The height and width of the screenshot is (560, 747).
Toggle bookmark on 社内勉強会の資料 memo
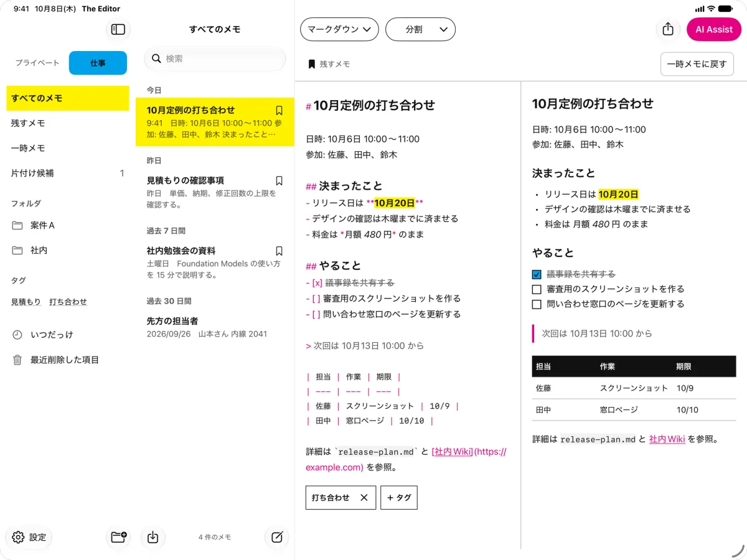[x=279, y=251]
